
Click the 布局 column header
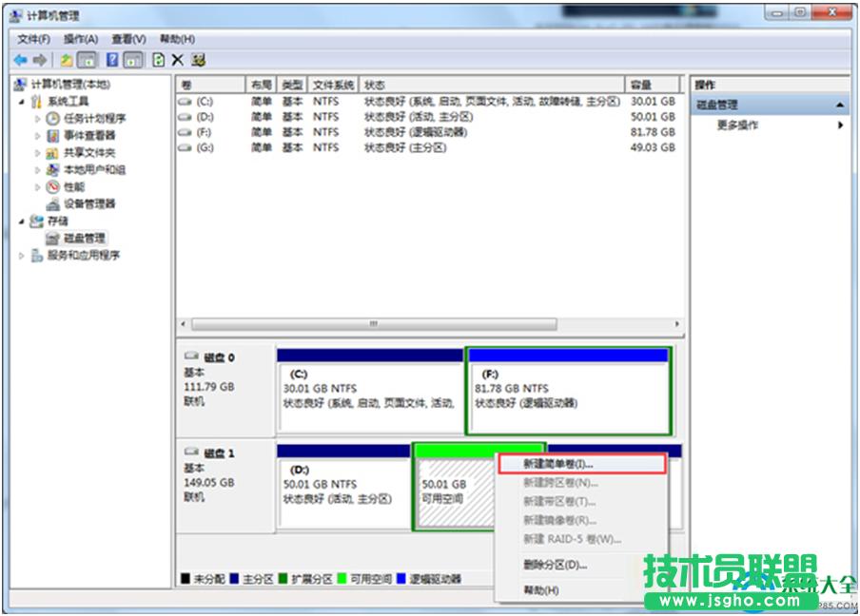coord(261,85)
